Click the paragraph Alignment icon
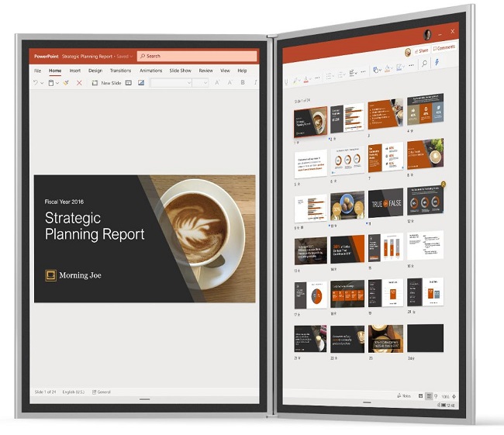This screenshot has width=504, height=435. click(x=352, y=73)
